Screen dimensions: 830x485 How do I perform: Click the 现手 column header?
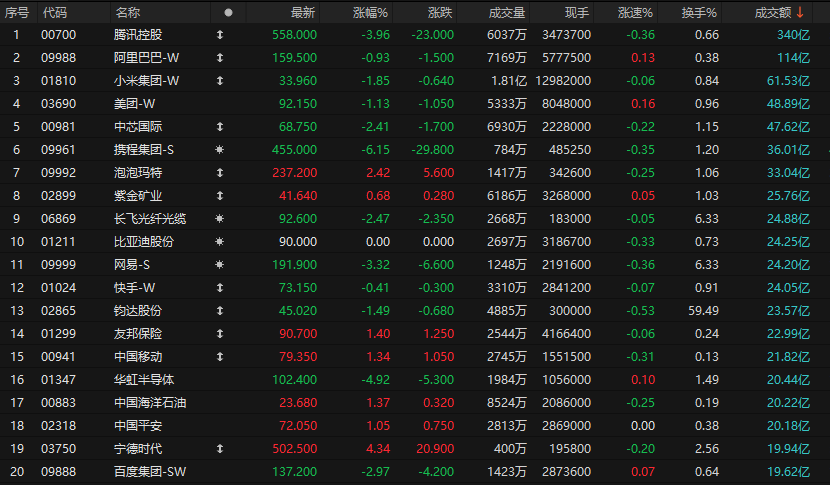(x=577, y=13)
